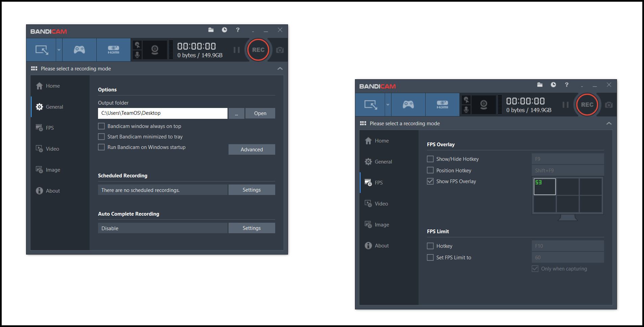Select screen recording mode in left Bandicam window
The height and width of the screenshot is (327, 644).
click(x=41, y=50)
